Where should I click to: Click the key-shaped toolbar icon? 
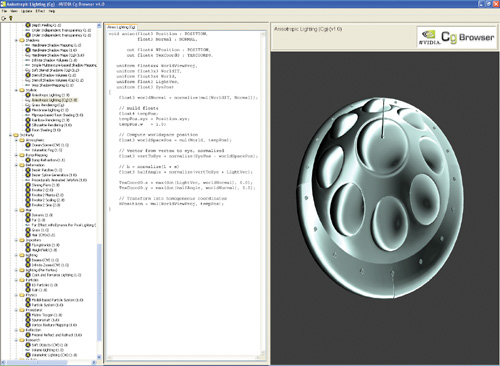click(x=11, y=18)
